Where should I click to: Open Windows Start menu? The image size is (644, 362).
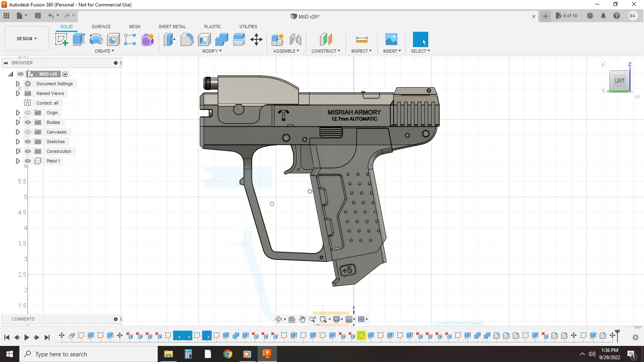[10, 354]
